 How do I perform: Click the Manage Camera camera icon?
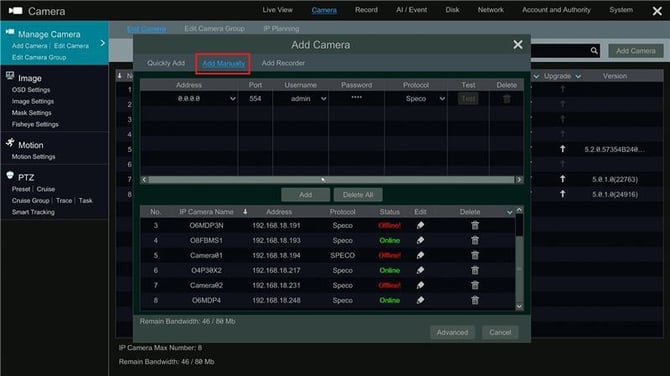10,32
